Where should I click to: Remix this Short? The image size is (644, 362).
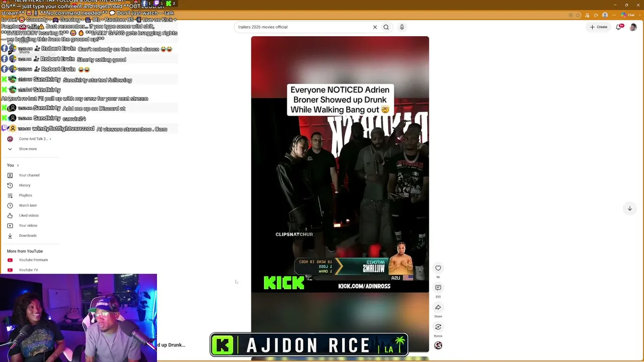pyautogui.click(x=438, y=327)
